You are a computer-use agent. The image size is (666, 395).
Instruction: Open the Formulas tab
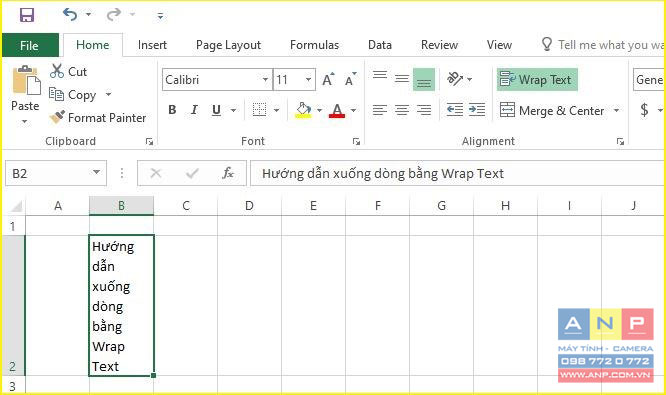314,45
